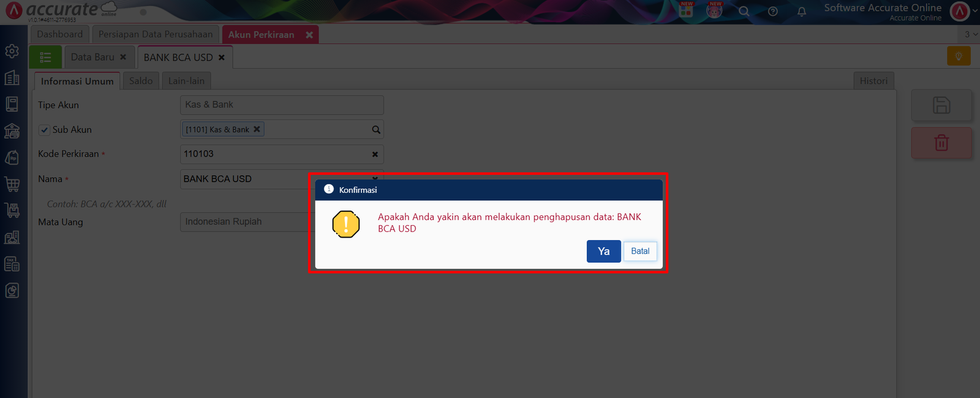Open the company building module icon
This screenshot has width=980, height=398.
pyautogui.click(x=12, y=78)
